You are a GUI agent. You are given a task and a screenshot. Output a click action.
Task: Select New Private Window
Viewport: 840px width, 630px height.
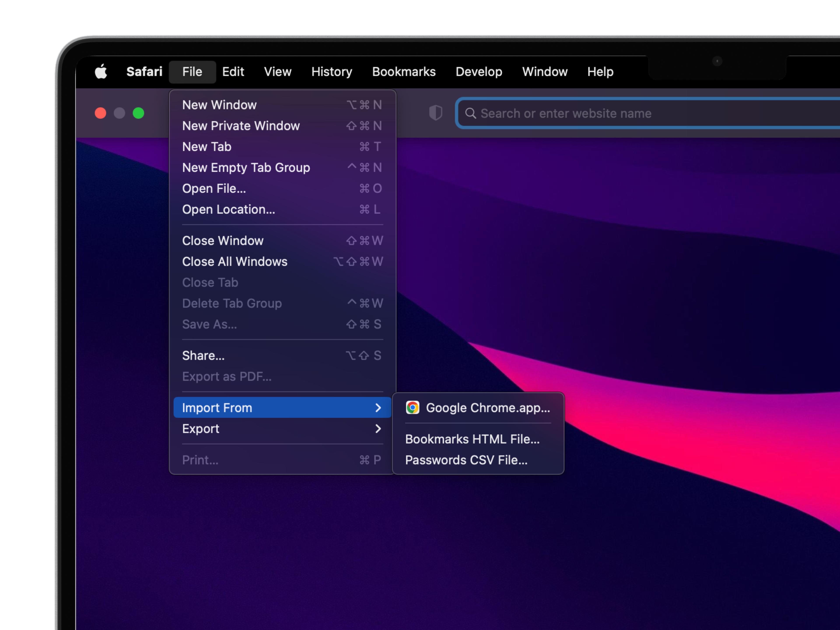click(x=241, y=126)
